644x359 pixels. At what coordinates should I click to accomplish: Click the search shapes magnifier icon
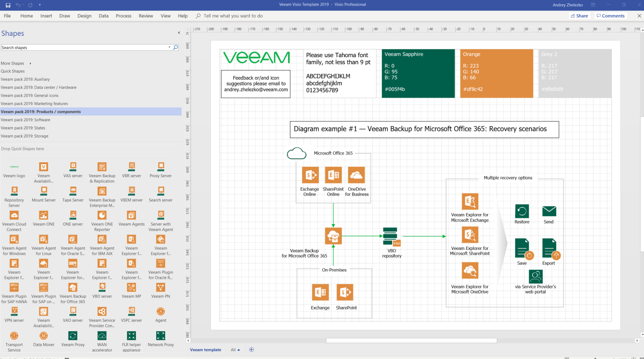[176, 47]
